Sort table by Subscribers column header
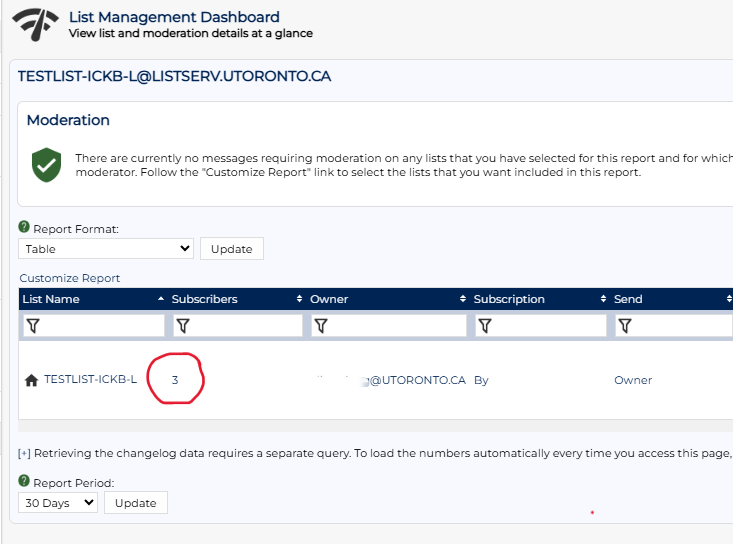Viewport: 733px width, 544px height. coord(237,299)
